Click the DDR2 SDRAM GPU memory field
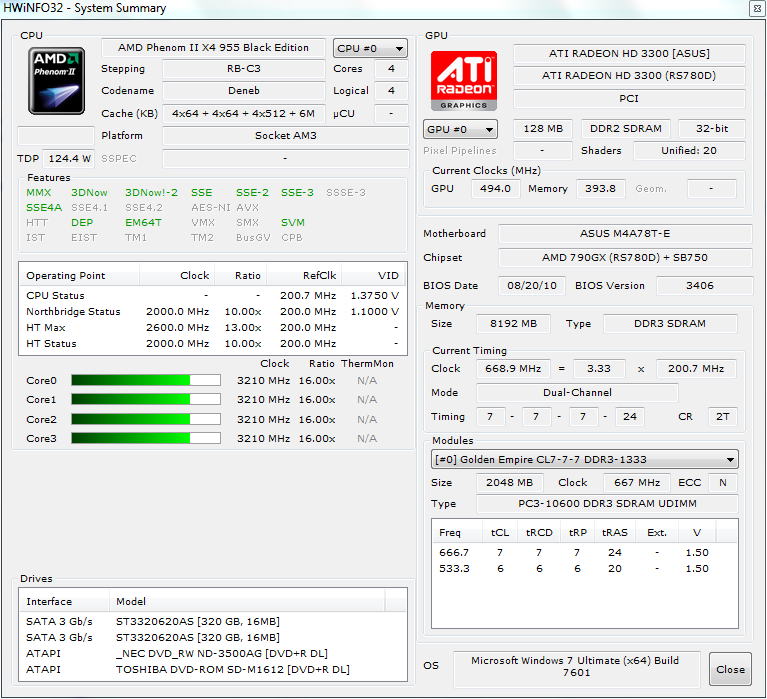The width and height of the screenshot is (767, 699). 626,129
